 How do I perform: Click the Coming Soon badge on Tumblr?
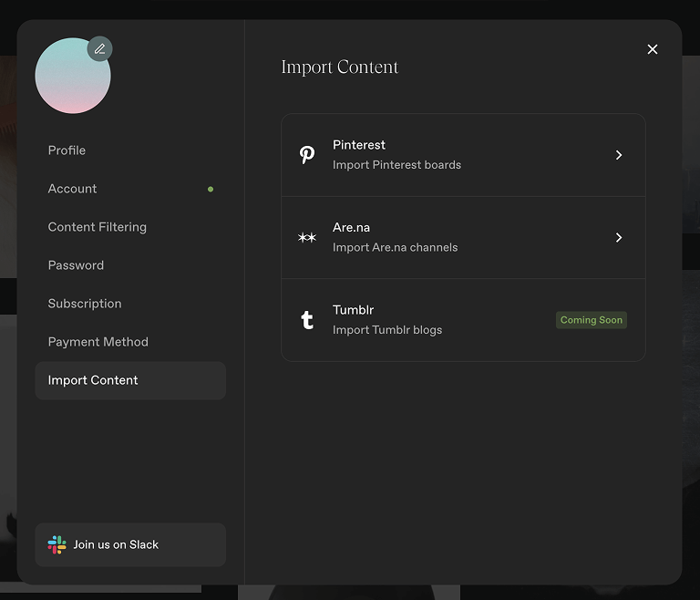591,320
